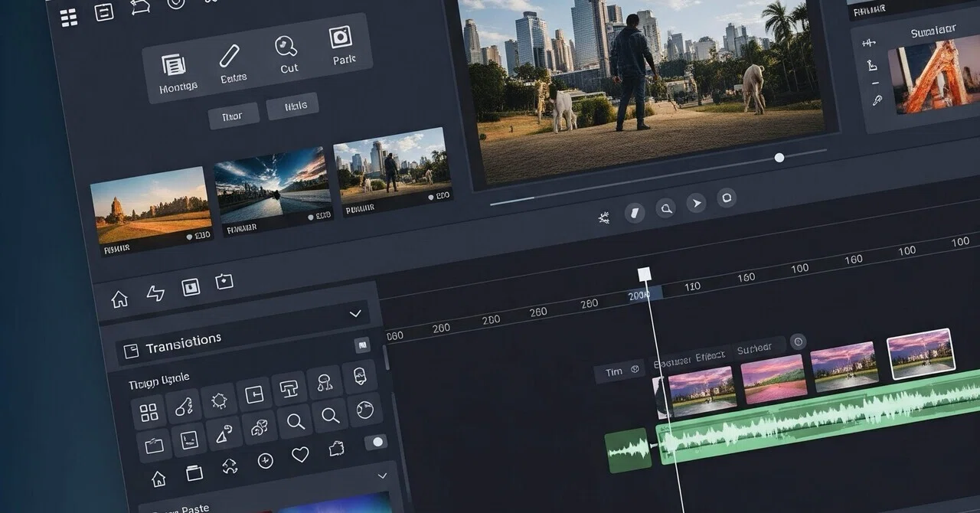Click the Tiror button
This screenshot has height=513, width=980.
233,116
